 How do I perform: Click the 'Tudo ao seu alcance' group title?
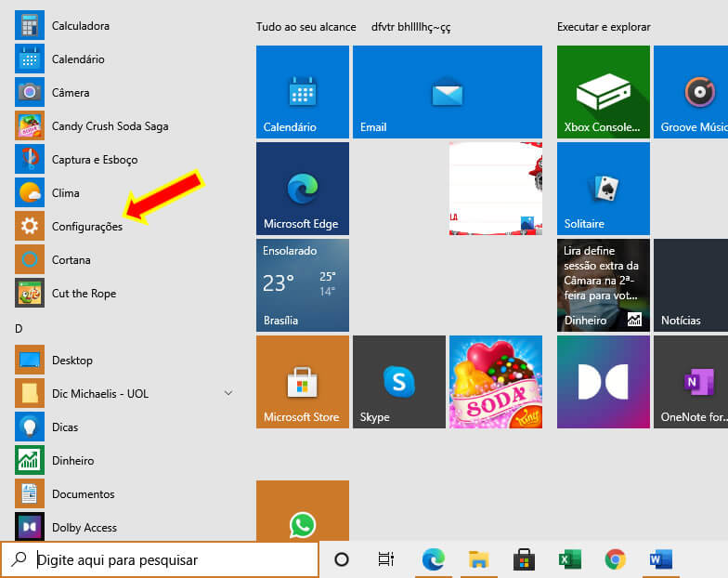point(306,27)
